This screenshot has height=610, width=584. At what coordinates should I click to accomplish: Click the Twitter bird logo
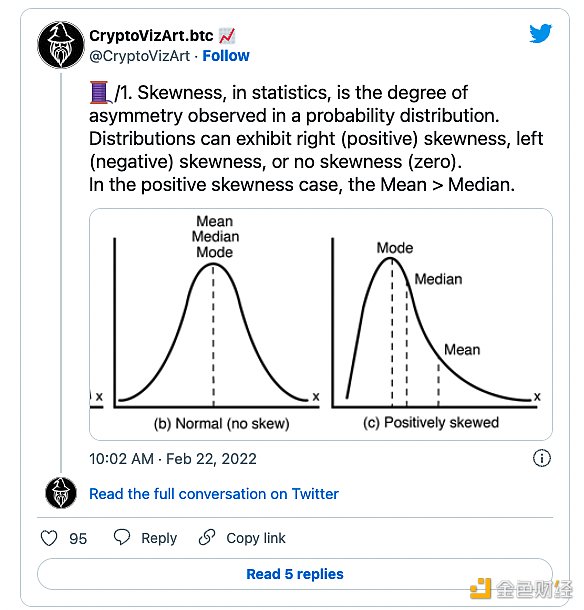point(540,33)
